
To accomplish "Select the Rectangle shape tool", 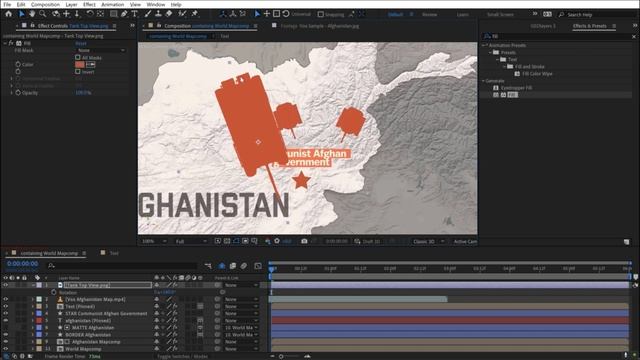I will [113, 14].
